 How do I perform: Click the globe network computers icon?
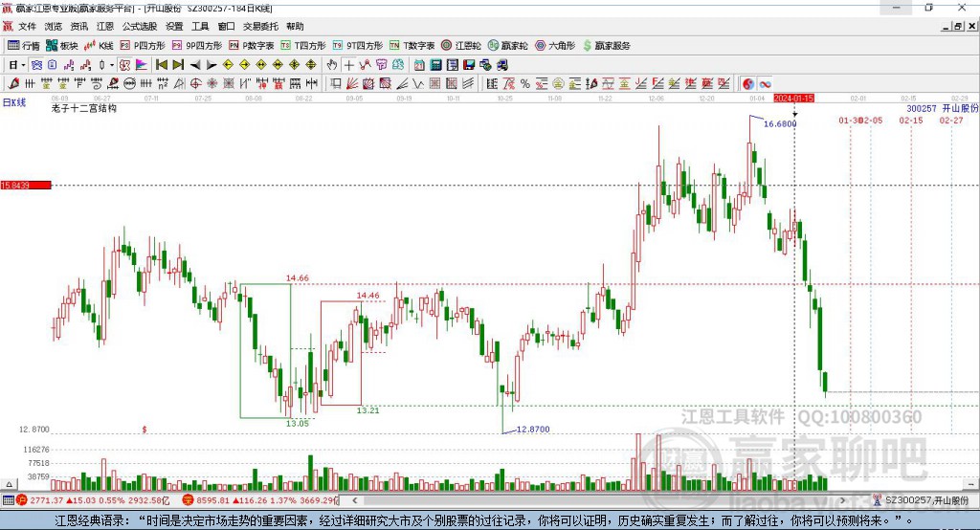(x=485, y=64)
